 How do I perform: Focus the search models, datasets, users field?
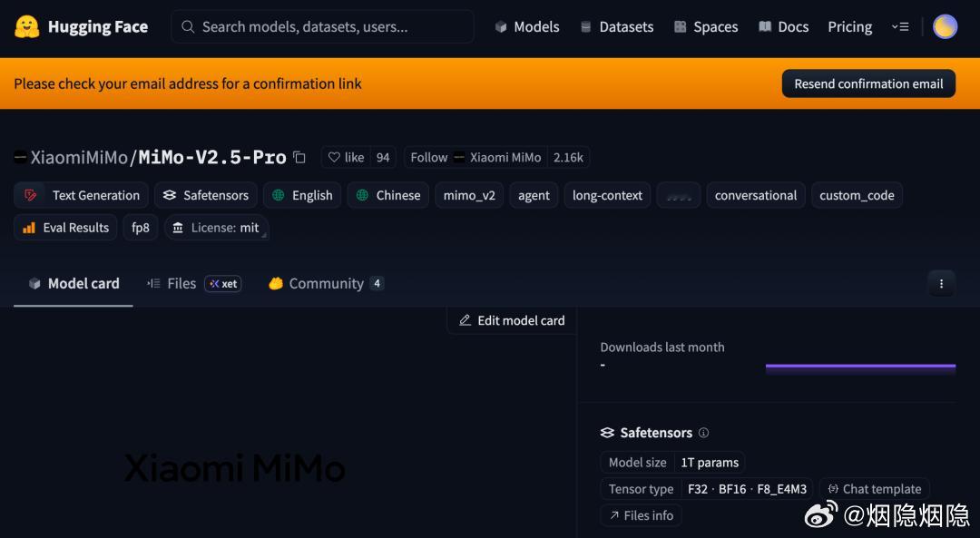pyautogui.click(x=322, y=27)
